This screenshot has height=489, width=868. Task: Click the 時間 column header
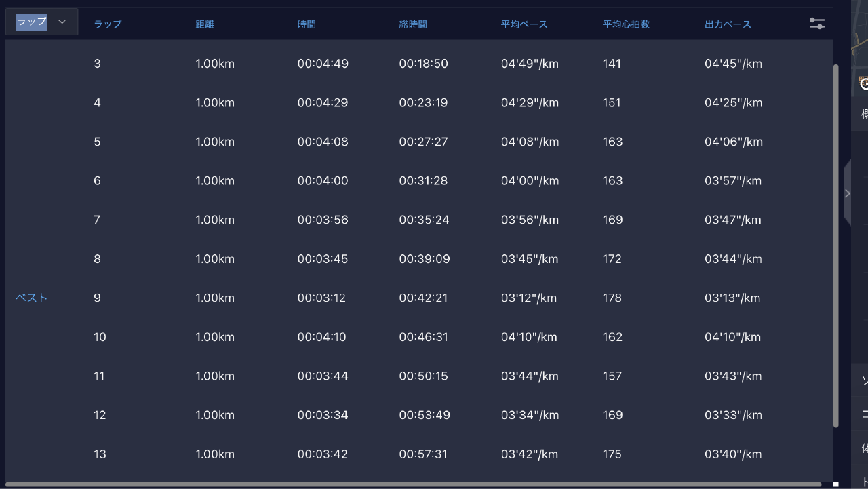(307, 24)
